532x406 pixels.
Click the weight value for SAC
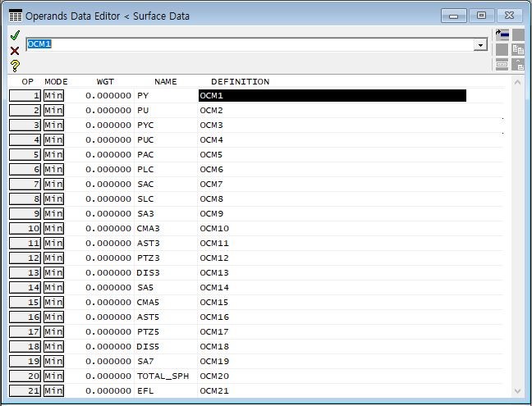(x=108, y=184)
